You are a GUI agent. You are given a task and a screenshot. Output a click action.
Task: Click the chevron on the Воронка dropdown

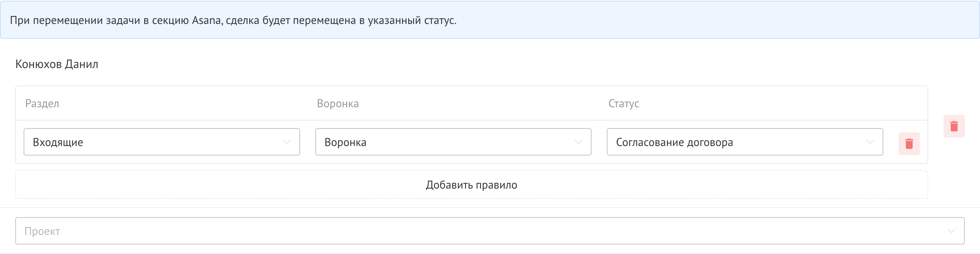click(x=579, y=142)
